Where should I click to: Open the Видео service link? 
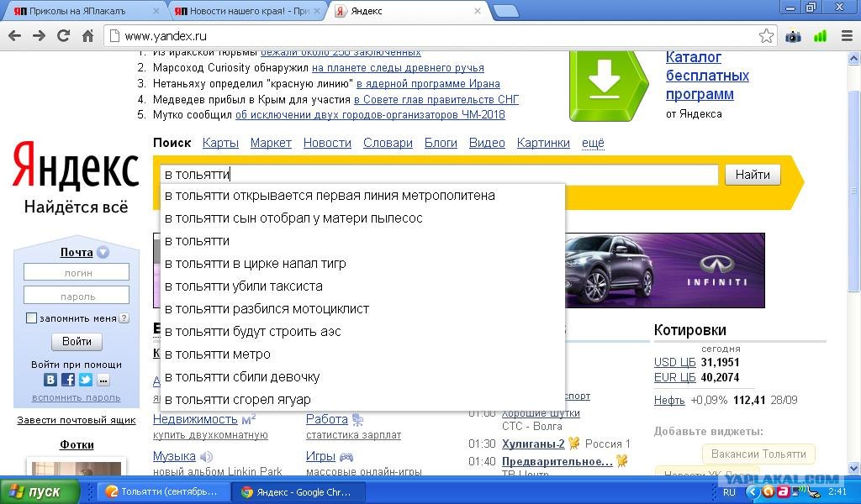click(x=487, y=143)
